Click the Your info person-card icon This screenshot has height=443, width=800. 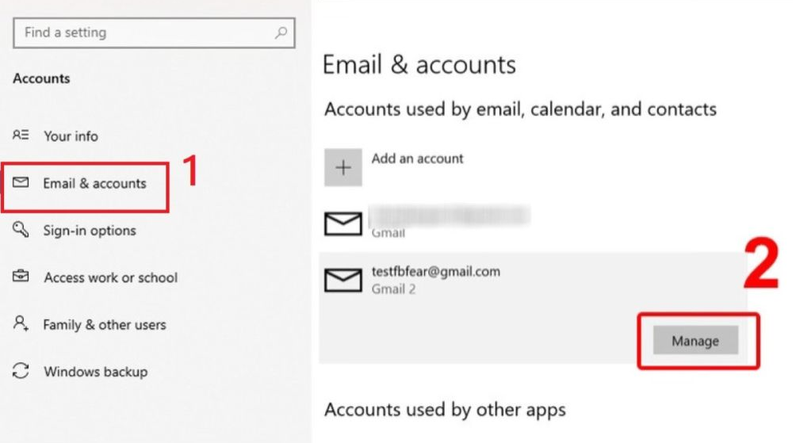point(21,135)
